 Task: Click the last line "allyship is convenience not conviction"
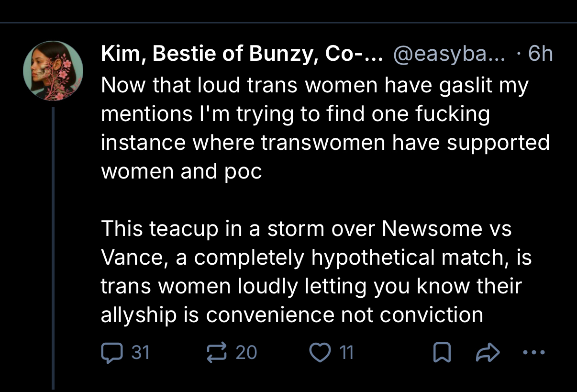(x=292, y=314)
